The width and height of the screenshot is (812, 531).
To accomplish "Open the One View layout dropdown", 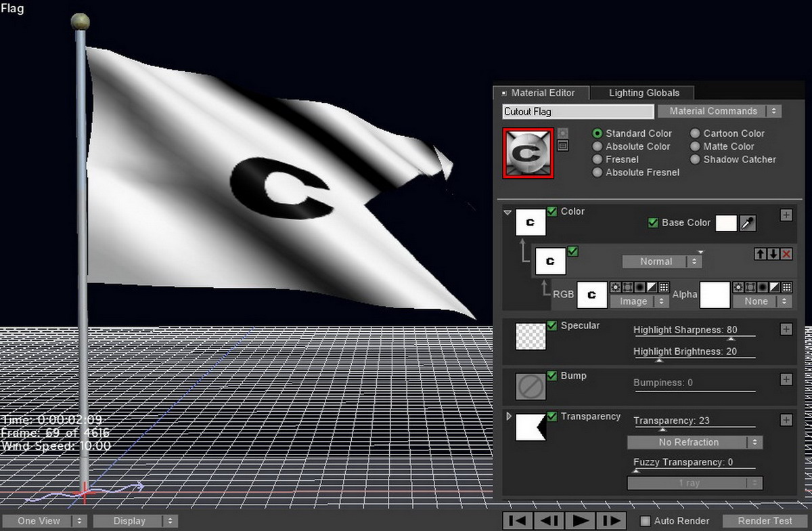I will [x=44, y=521].
